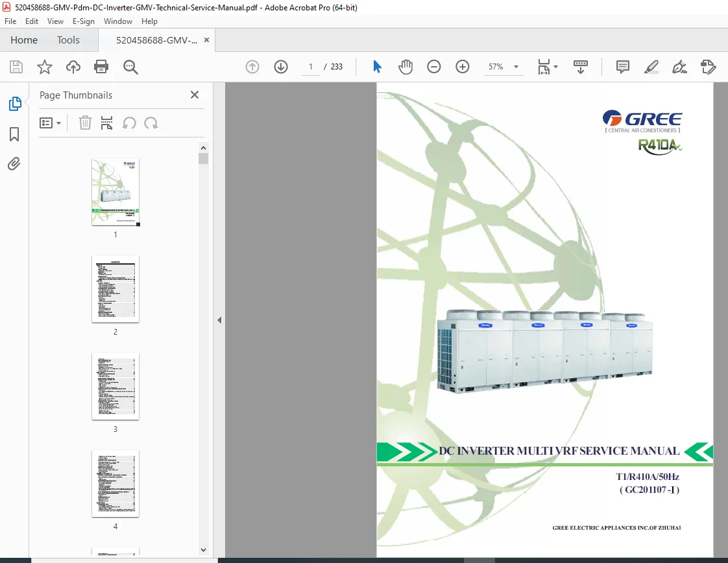728x563 pixels.
Task: Close the Page Thumbnails panel
Action: pos(195,95)
